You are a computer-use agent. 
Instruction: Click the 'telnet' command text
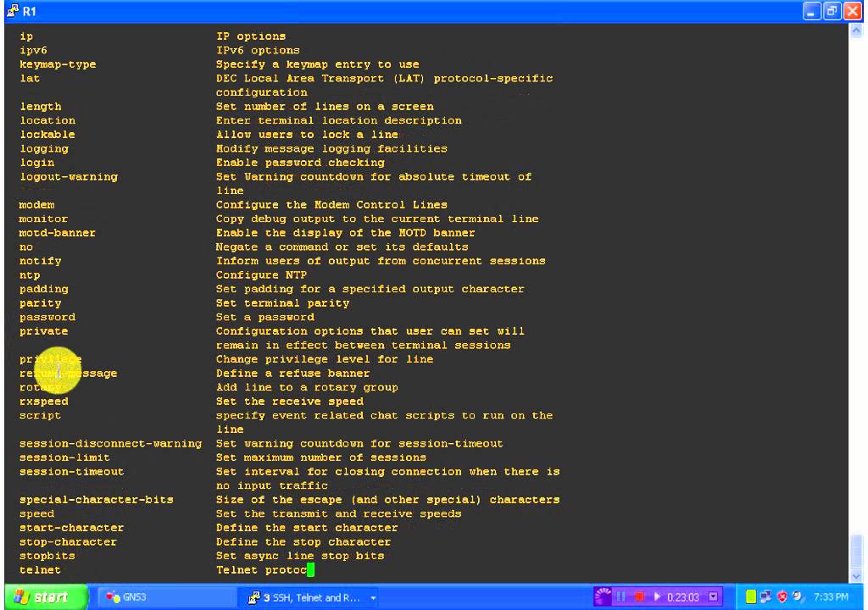(40, 570)
